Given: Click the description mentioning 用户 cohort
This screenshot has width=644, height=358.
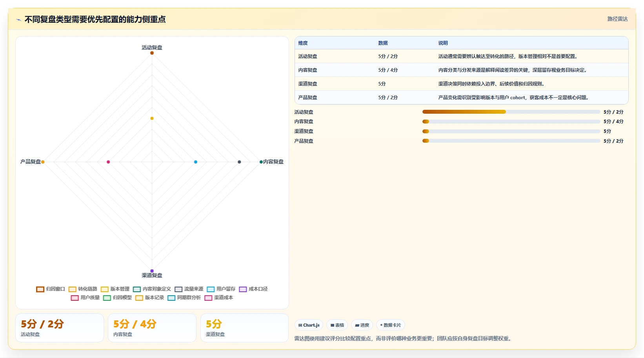Looking at the screenshot, I should tap(514, 98).
